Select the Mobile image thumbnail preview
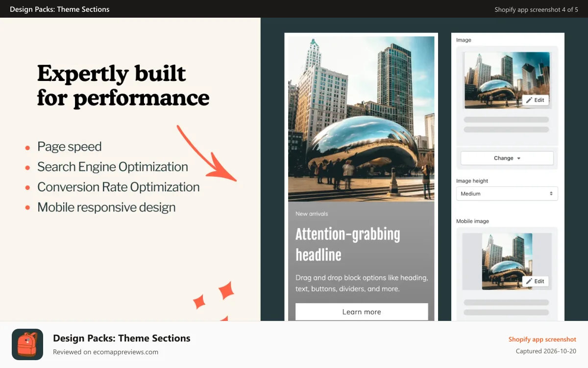 (507, 262)
